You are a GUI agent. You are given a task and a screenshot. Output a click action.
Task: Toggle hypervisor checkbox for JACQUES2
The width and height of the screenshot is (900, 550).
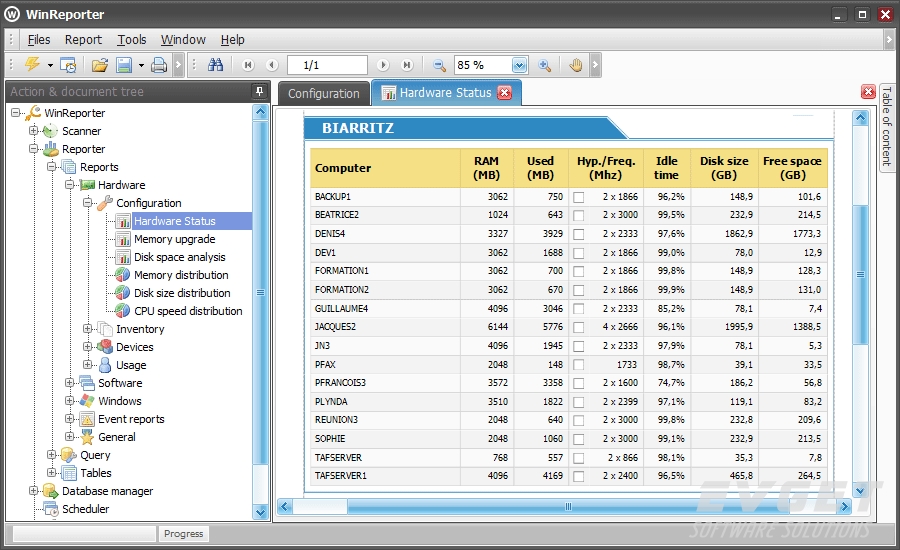[579, 327]
